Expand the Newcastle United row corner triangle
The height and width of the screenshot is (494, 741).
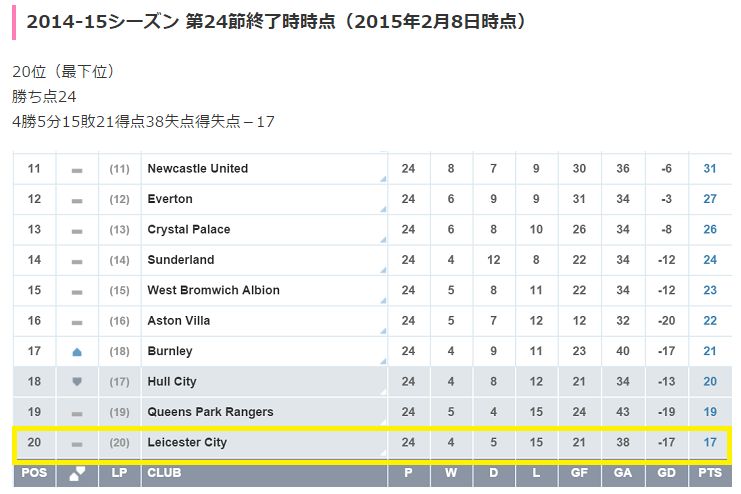click(x=383, y=180)
